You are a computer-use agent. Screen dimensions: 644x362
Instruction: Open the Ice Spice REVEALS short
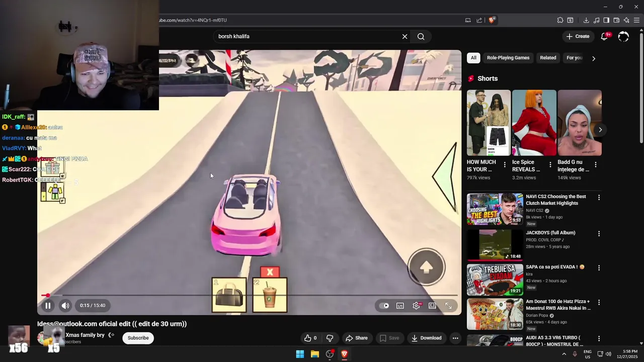(x=534, y=123)
